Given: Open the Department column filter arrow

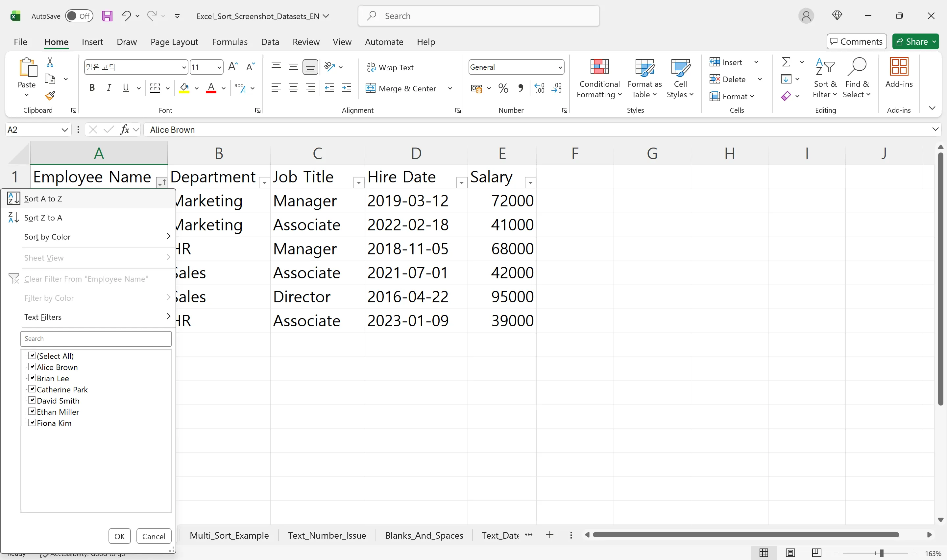Looking at the screenshot, I should pyautogui.click(x=264, y=183).
